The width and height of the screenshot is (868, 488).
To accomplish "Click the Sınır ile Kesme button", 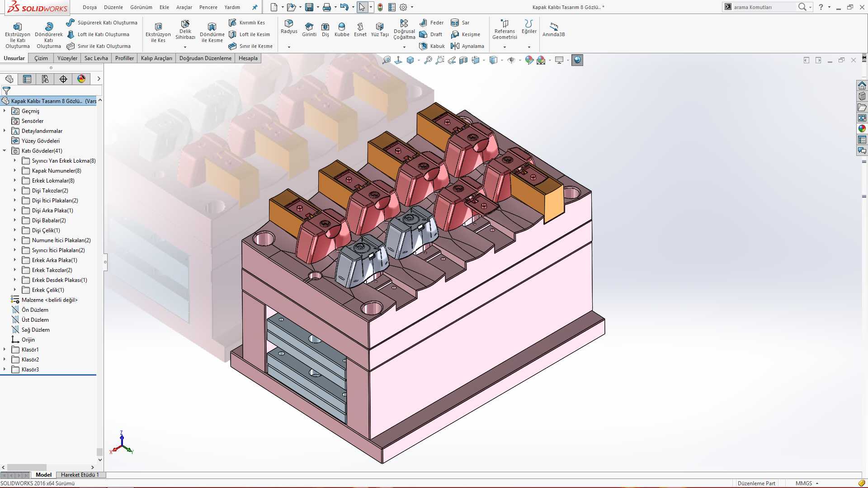I will [250, 46].
